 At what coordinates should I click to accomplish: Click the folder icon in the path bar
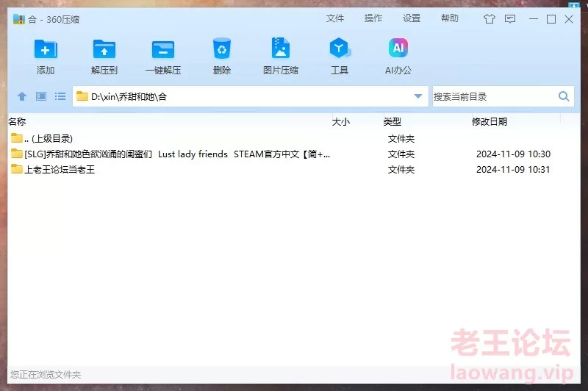point(82,96)
